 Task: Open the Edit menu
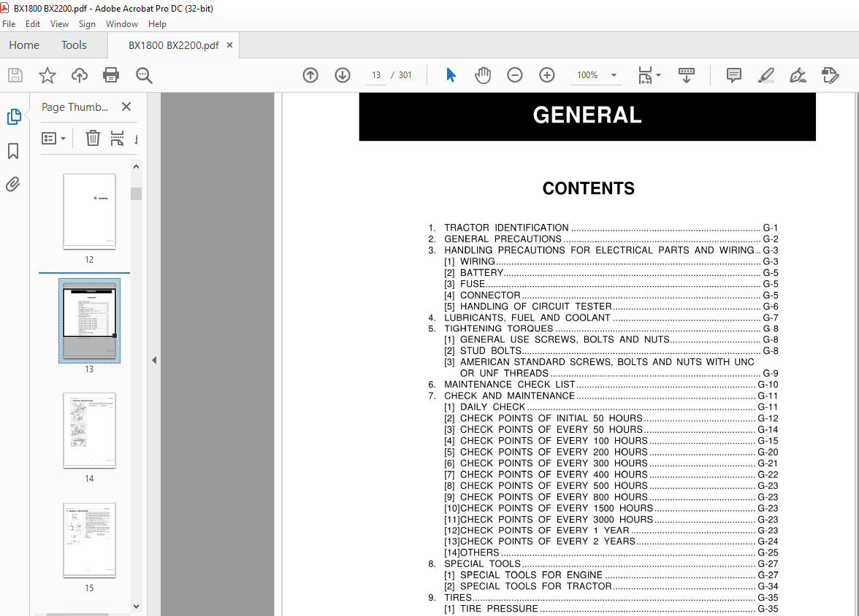pyautogui.click(x=33, y=24)
